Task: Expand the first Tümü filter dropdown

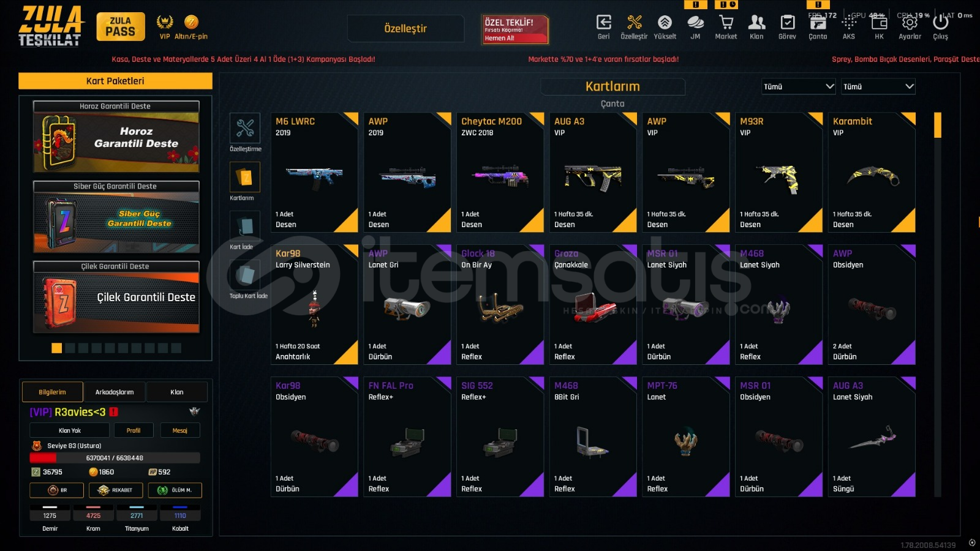Action: click(x=799, y=86)
